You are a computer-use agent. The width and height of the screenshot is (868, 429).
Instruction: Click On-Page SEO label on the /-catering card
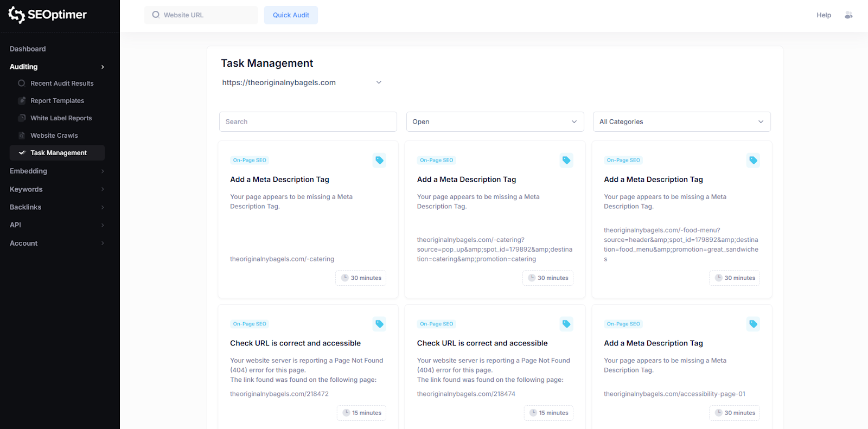coord(250,160)
